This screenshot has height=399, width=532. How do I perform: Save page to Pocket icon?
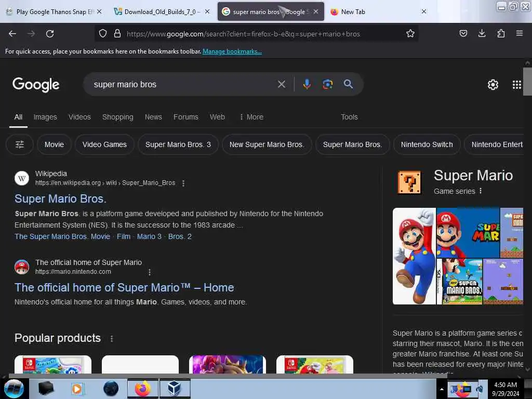463,33
